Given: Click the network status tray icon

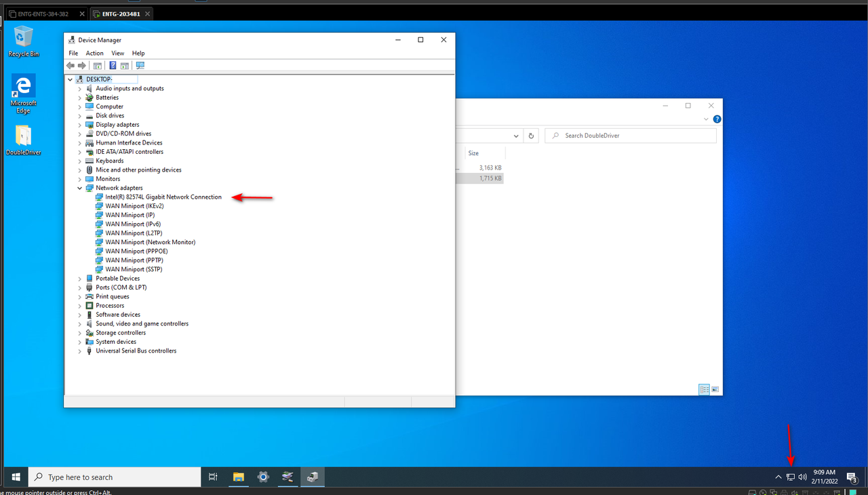Looking at the screenshot, I should (x=791, y=477).
